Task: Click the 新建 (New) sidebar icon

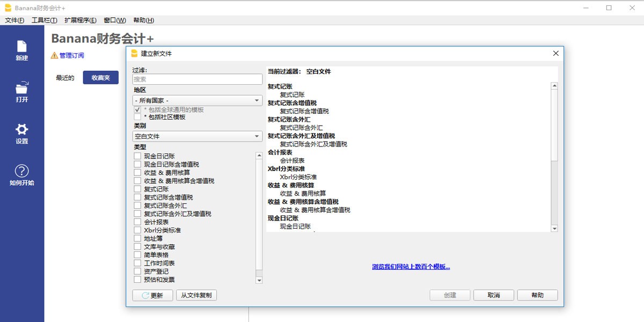Action: point(21,47)
